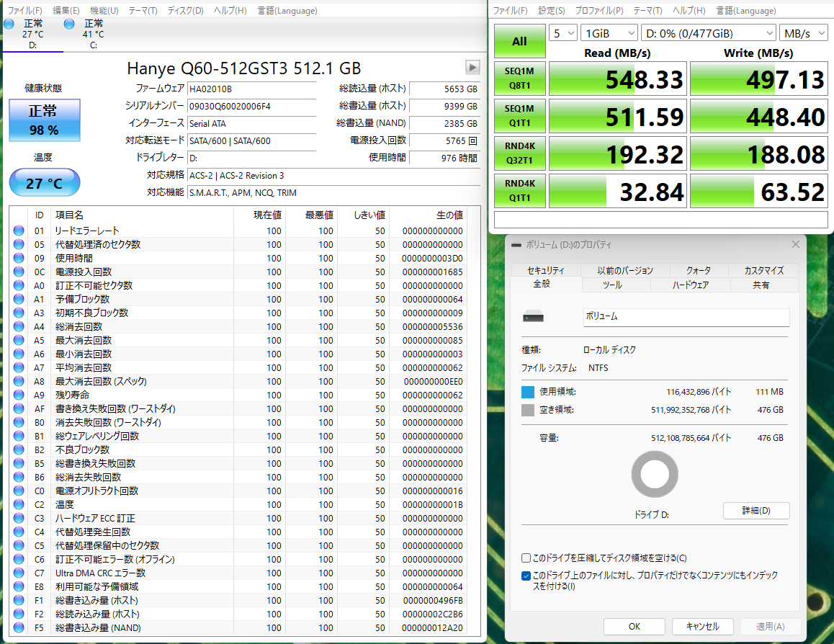Select the D: drive status icon
The height and width of the screenshot is (644, 834).
(9, 24)
